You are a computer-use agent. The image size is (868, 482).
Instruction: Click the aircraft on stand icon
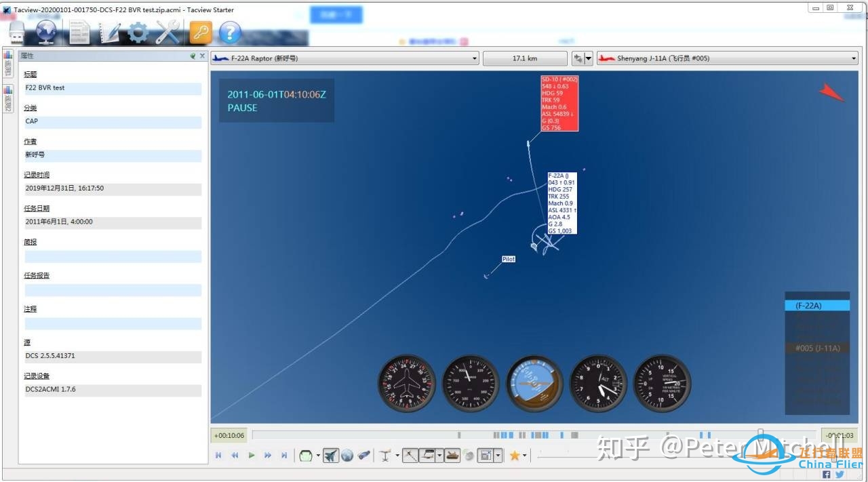click(385, 456)
